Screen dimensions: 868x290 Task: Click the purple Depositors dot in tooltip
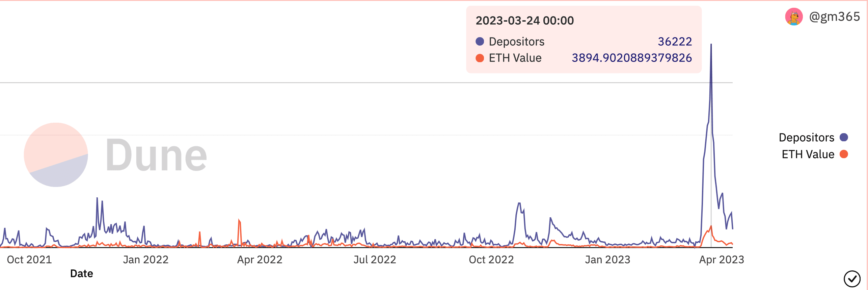click(x=480, y=42)
